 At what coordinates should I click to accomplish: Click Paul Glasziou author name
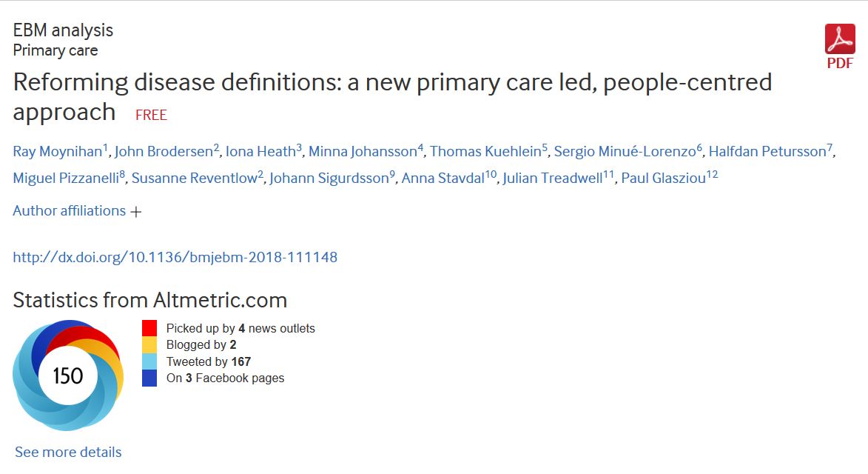pyautogui.click(x=663, y=178)
